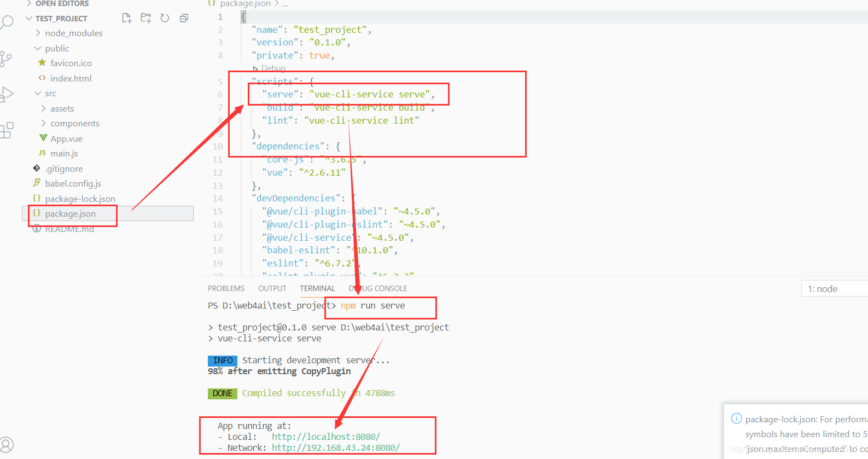Click 'Compiled successfully' message in terminal
The height and width of the screenshot is (459, 868).
[318, 393]
